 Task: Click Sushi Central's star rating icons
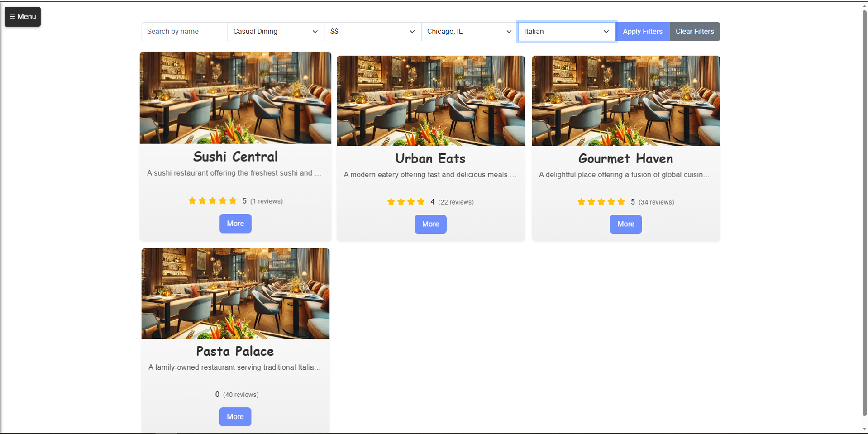pyautogui.click(x=213, y=201)
